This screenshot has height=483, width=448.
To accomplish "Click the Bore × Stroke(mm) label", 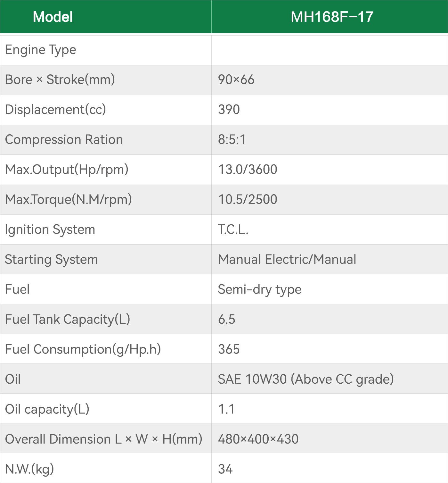I will click(x=60, y=80).
